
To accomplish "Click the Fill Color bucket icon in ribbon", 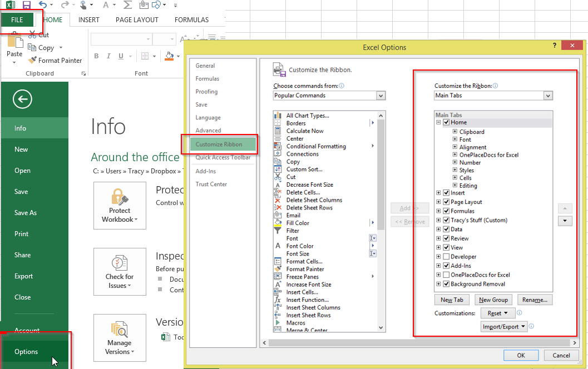I will (170, 56).
